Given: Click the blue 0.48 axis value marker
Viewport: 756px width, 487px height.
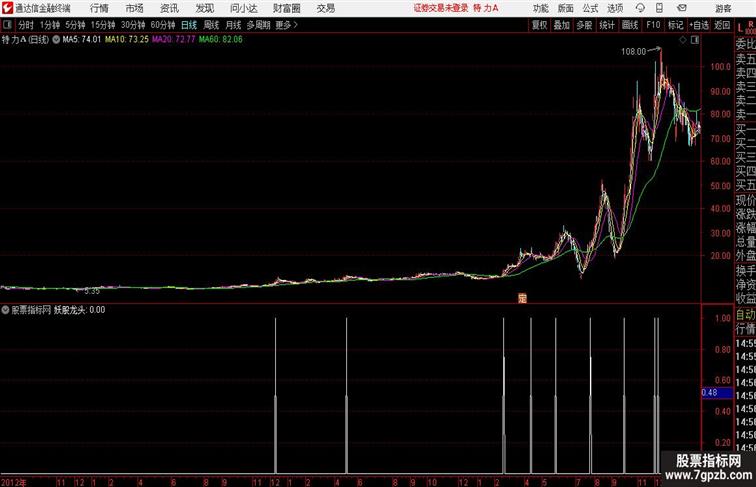Looking at the screenshot, I should (x=716, y=392).
